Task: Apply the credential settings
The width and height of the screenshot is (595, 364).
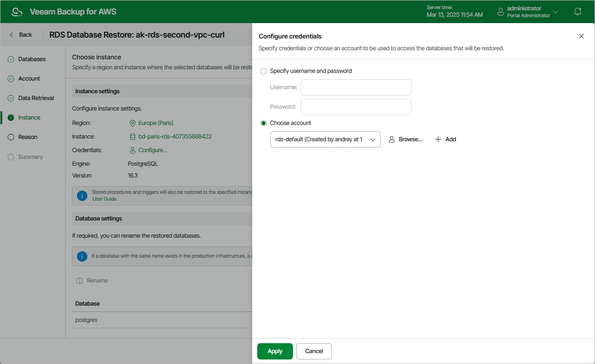Action: (275, 351)
